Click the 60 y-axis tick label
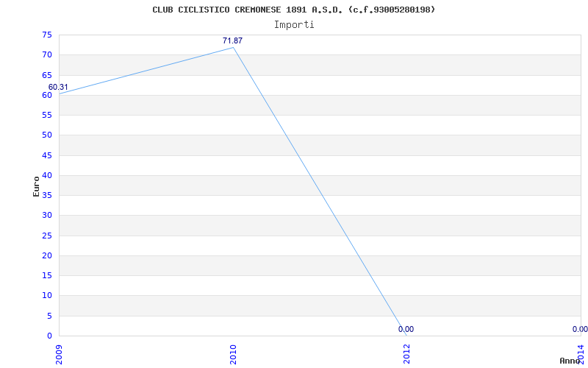 tap(47, 95)
